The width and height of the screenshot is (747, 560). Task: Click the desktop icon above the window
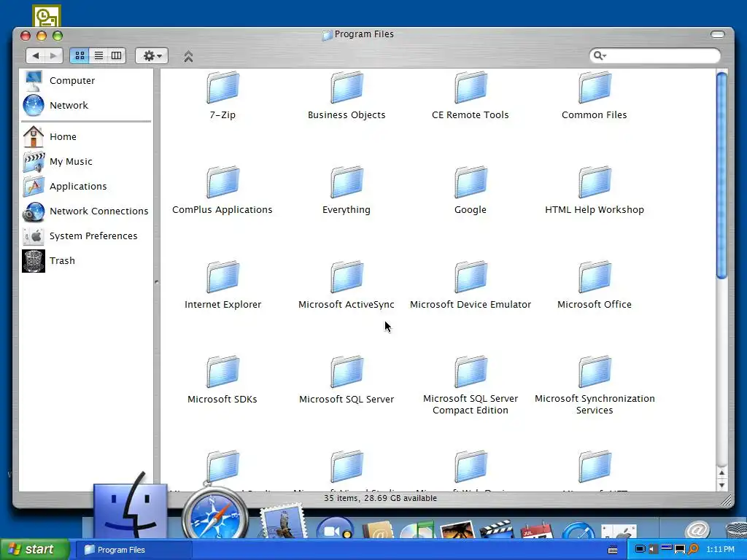[x=46, y=16]
